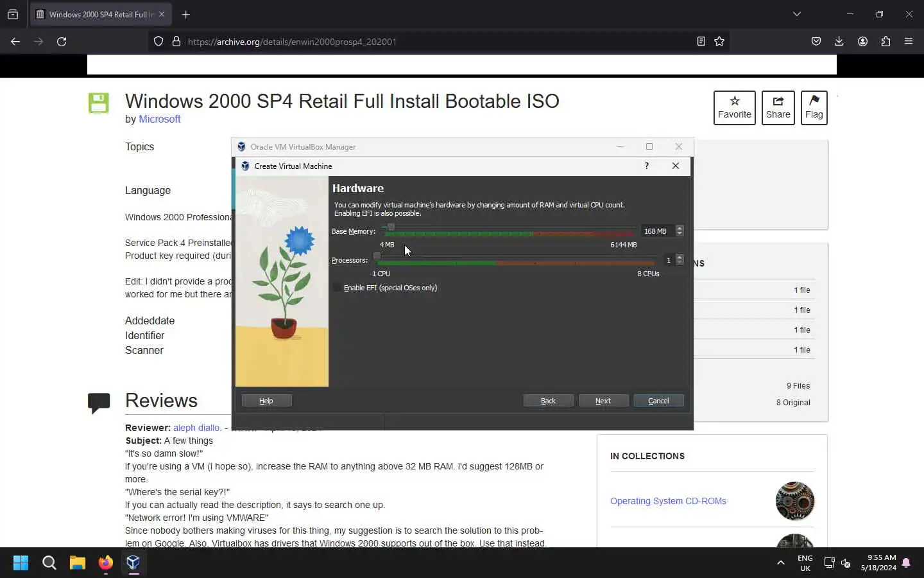This screenshot has width=924, height=578.
Task: Enable EFI (special OSes only) checkbox
Action: [337, 288]
